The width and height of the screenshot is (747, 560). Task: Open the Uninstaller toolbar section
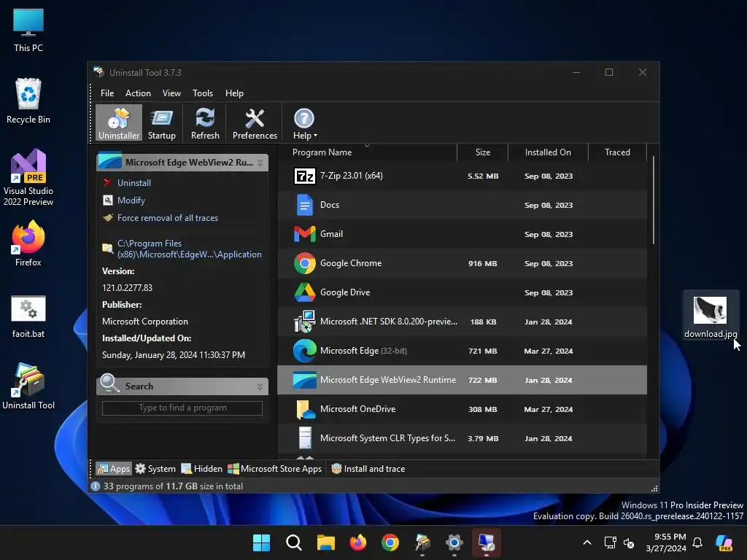(x=119, y=123)
